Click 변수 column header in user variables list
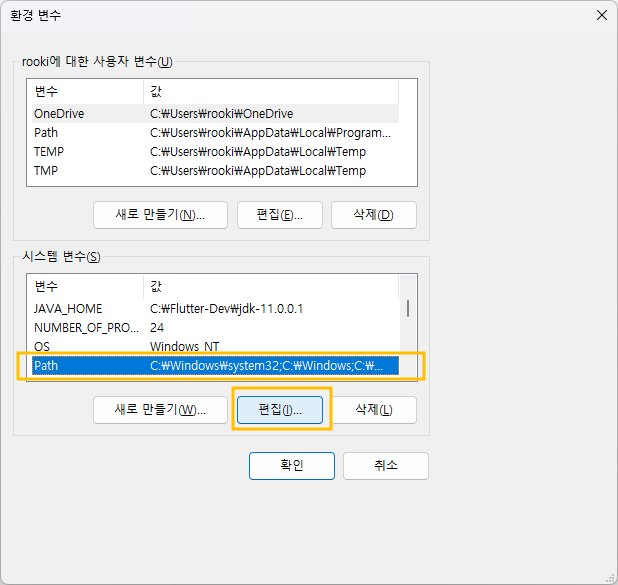Image resolution: width=618 pixels, height=585 pixels. [87, 91]
